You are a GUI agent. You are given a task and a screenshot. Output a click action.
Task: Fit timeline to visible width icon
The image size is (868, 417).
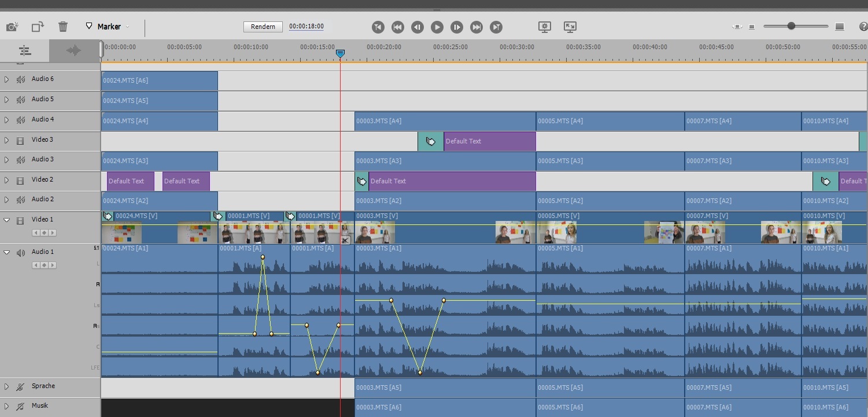(x=737, y=27)
